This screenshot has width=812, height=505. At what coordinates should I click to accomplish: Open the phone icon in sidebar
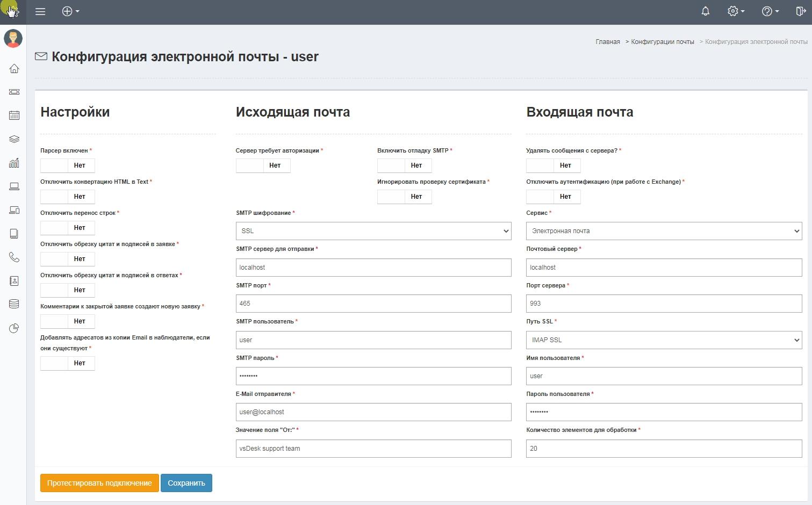click(x=14, y=257)
